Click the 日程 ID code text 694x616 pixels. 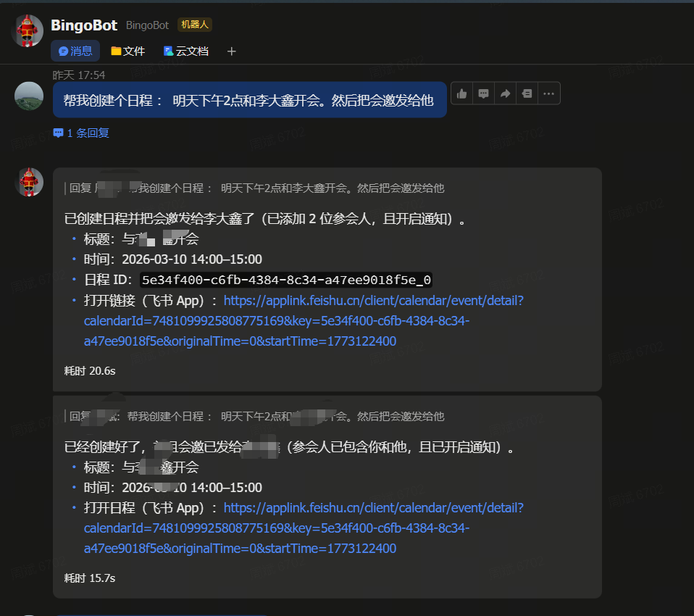[286, 280]
